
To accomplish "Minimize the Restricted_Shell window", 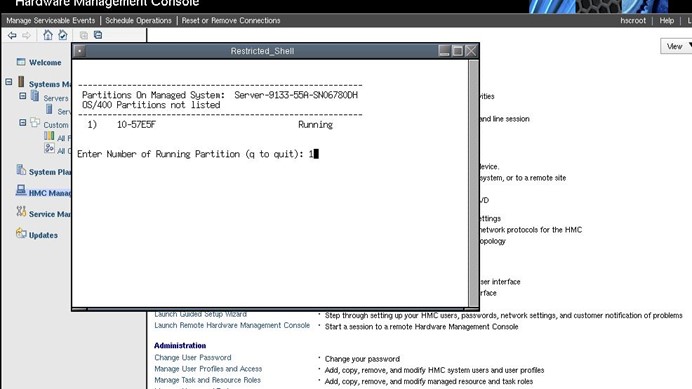I will pos(444,51).
